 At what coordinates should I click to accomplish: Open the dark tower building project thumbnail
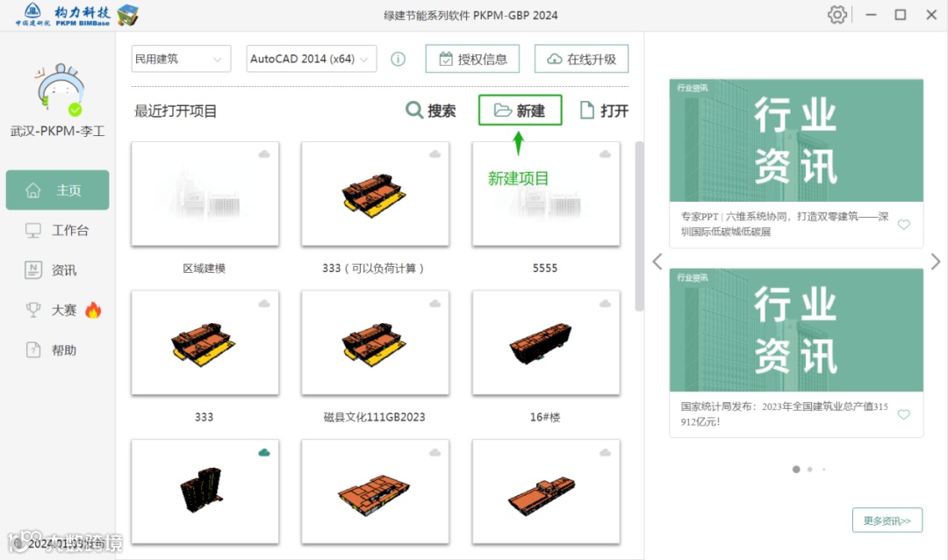click(x=205, y=491)
